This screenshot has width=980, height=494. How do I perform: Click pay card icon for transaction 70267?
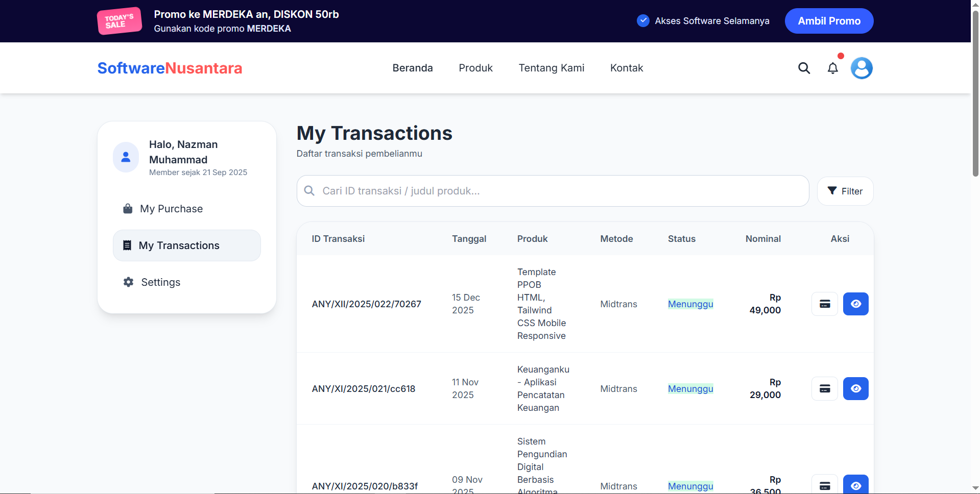pyautogui.click(x=824, y=304)
